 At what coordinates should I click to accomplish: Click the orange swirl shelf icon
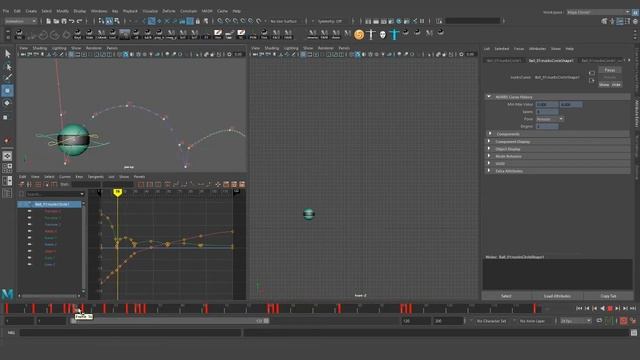tap(359, 35)
